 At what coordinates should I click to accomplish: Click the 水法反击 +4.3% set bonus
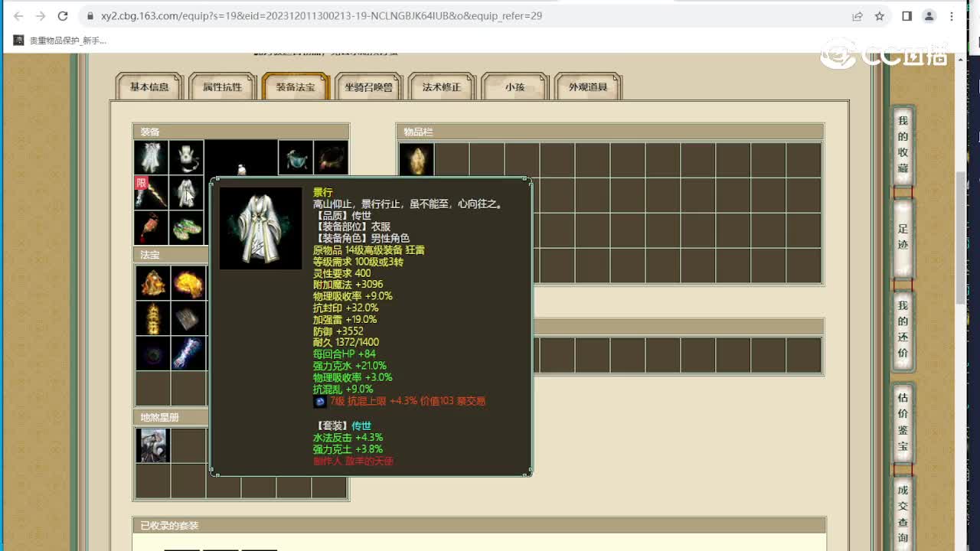pyautogui.click(x=348, y=437)
